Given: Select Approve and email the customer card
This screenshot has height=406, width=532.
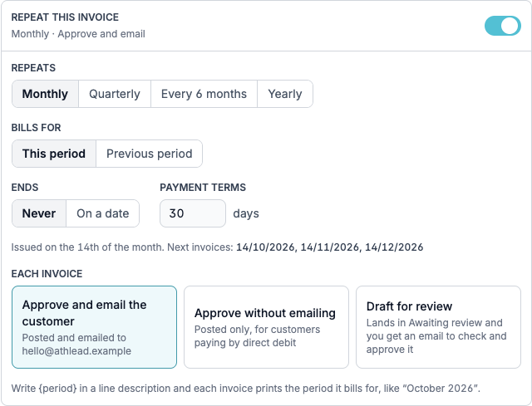Looking at the screenshot, I should (94, 327).
